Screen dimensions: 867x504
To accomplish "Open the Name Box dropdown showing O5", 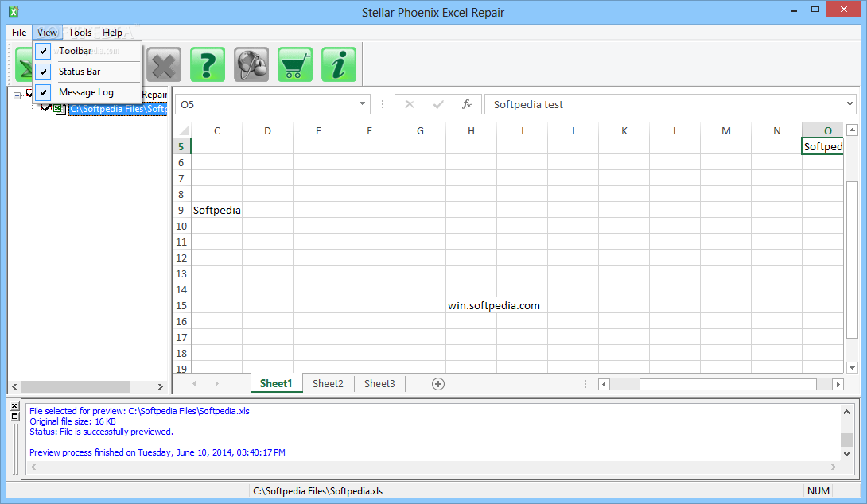I will click(362, 104).
